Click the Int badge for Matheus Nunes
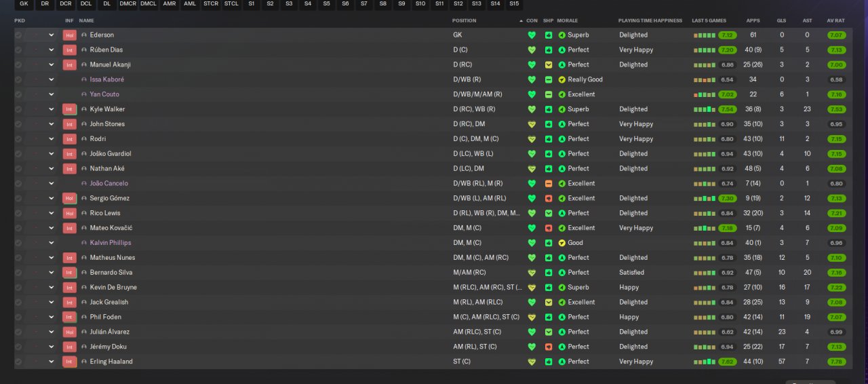This screenshot has height=384, width=868. coord(69,258)
